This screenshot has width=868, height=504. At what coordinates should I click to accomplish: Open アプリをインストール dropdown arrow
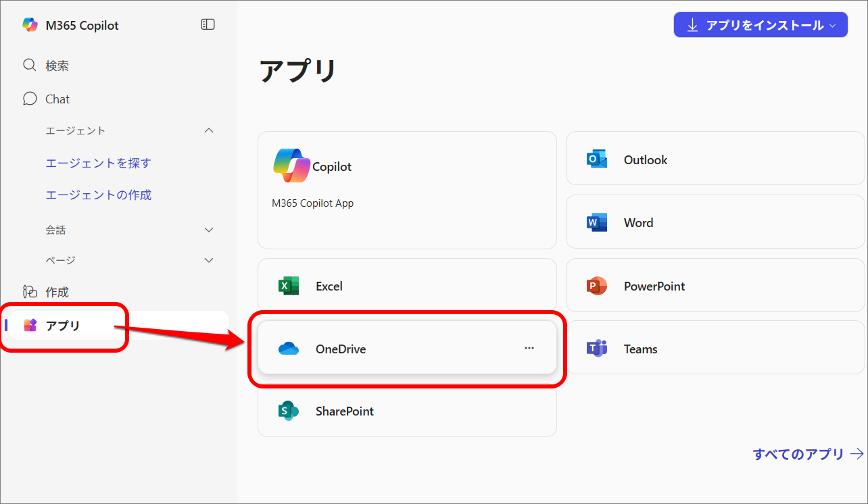click(x=833, y=26)
